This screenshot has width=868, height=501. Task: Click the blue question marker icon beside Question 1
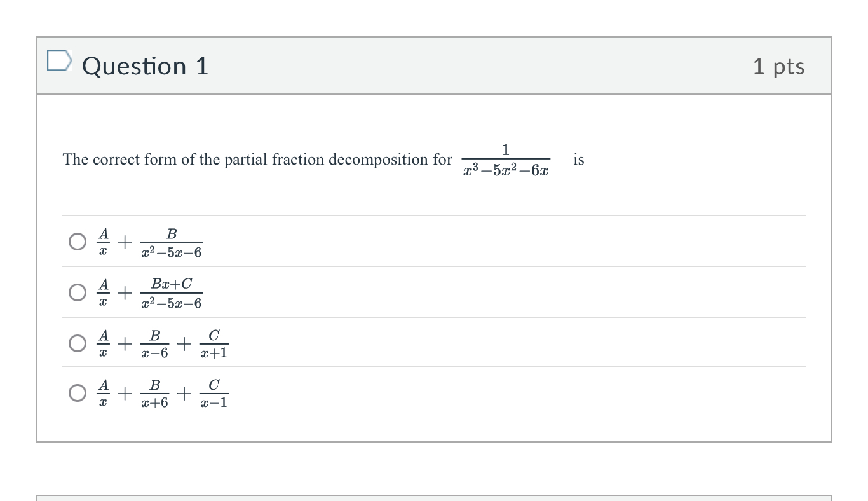[x=61, y=62]
